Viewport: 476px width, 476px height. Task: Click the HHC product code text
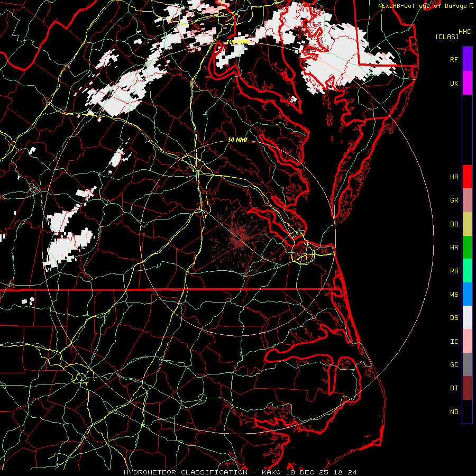click(464, 32)
